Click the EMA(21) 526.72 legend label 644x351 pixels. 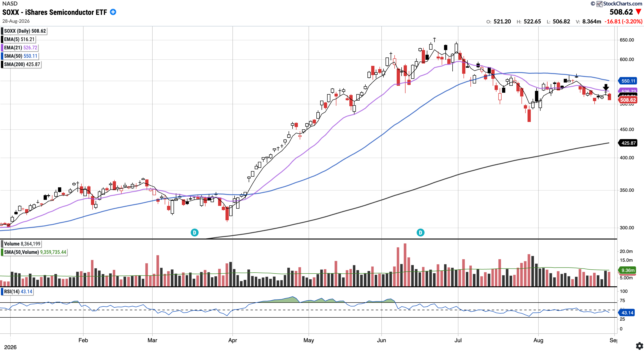coord(20,48)
